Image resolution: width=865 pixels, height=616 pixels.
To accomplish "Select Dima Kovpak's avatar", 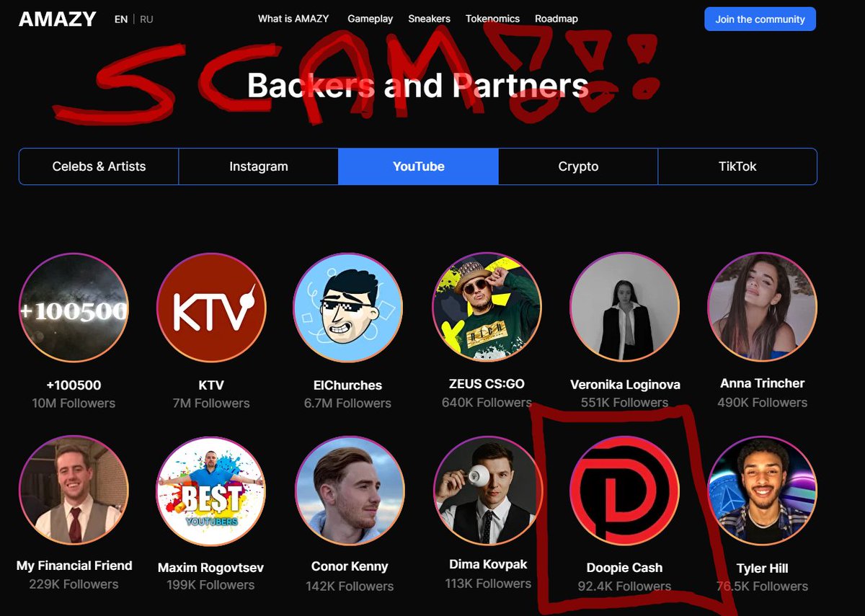I will tap(488, 491).
